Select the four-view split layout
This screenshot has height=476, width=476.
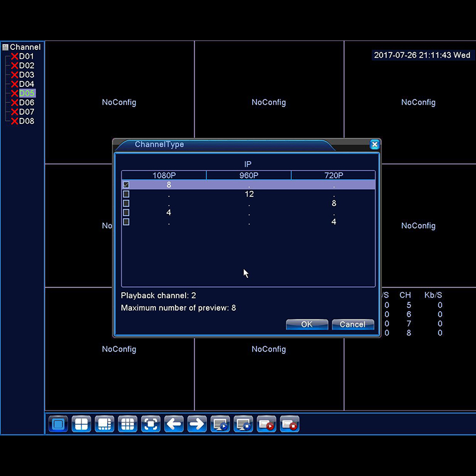(81, 424)
